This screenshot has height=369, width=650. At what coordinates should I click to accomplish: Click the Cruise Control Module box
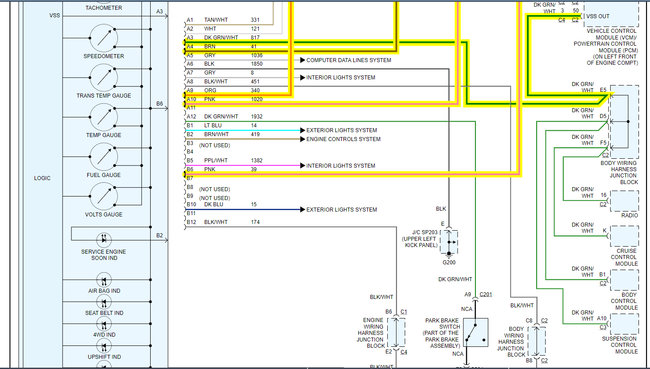[x=624, y=236]
